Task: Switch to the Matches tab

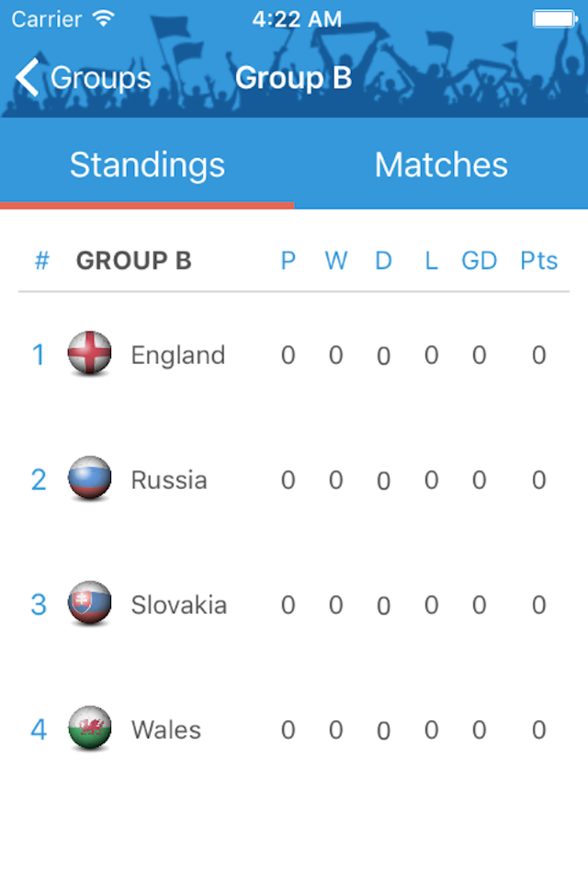Action: point(441,164)
